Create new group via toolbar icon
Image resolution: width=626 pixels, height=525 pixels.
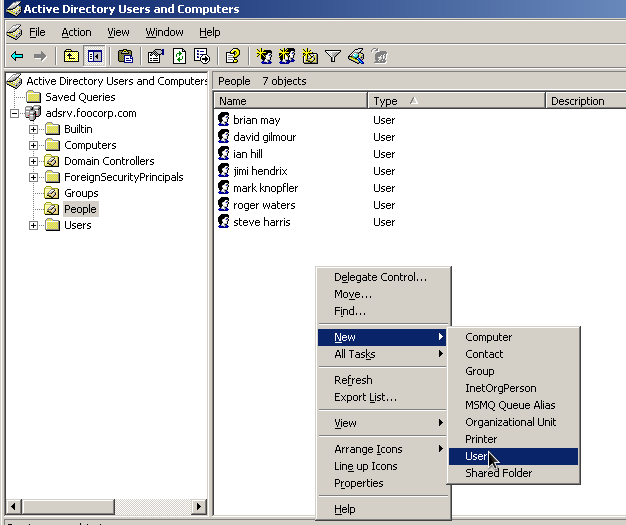pos(287,56)
